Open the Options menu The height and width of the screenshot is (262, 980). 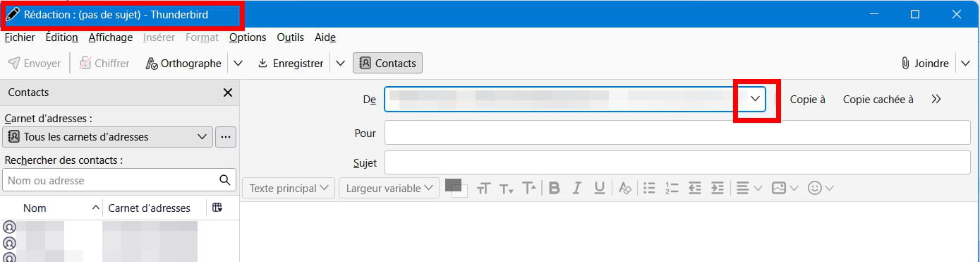248,37
